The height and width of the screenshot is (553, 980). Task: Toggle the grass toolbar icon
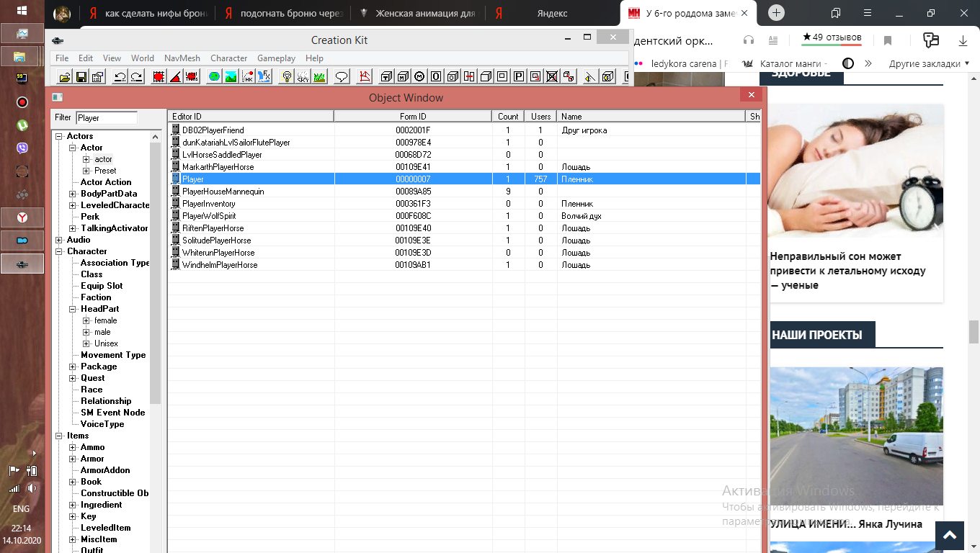[x=320, y=76]
